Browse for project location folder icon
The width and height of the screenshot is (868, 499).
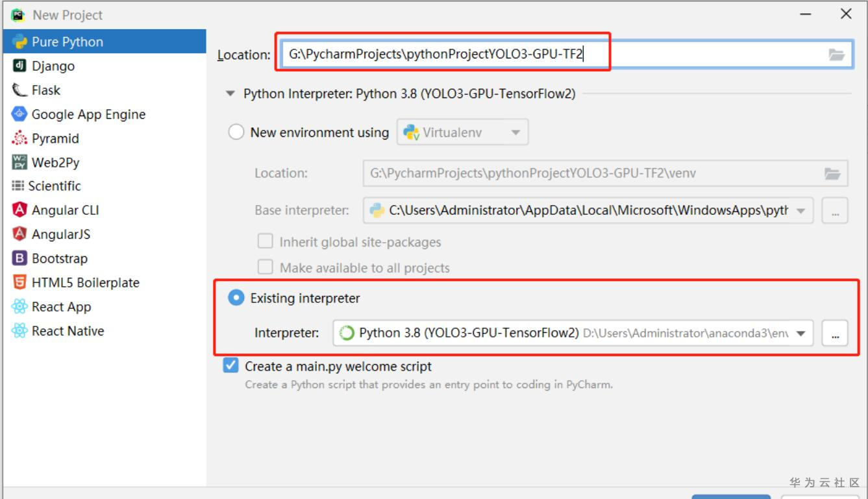pos(836,55)
